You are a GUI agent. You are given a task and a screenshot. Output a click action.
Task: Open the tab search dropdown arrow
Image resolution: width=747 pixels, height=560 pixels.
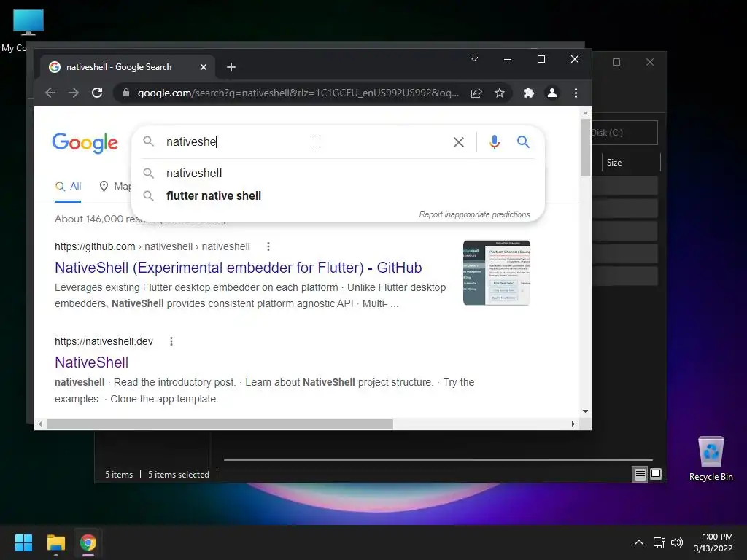pyautogui.click(x=474, y=59)
